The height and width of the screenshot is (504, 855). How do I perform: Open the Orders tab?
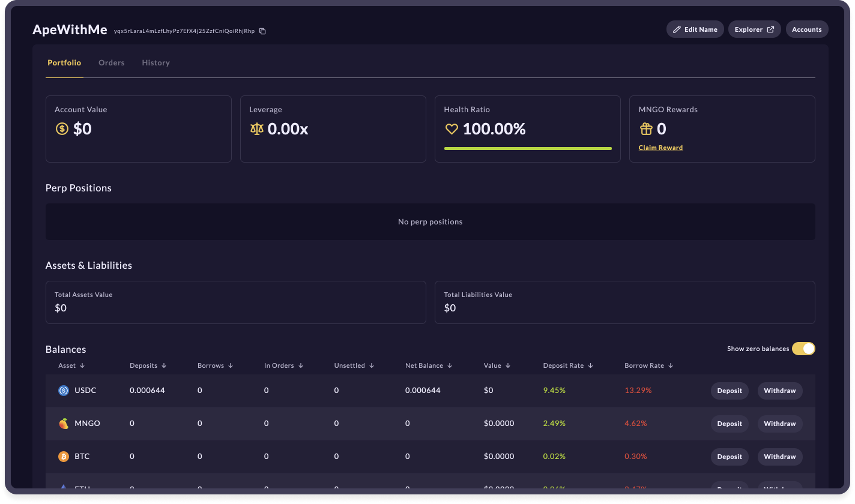112,62
